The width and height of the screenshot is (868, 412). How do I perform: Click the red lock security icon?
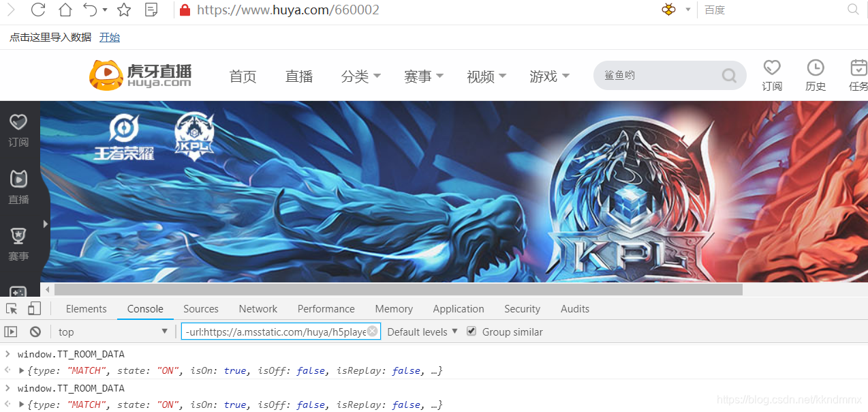click(x=185, y=10)
